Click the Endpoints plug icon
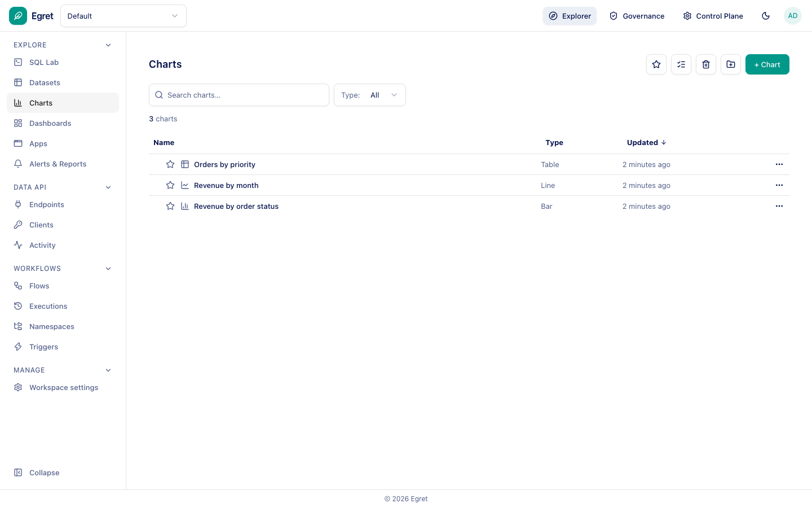Screen dimensions: 812x508 tap(18, 204)
